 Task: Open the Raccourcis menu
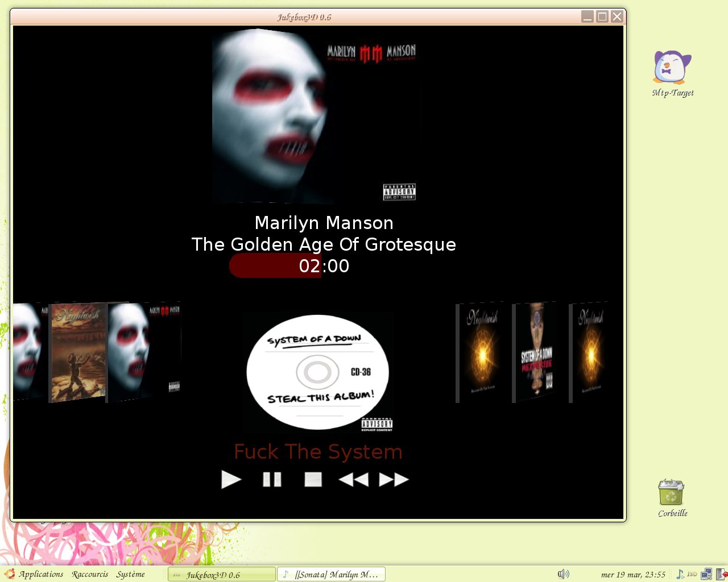click(90, 574)
